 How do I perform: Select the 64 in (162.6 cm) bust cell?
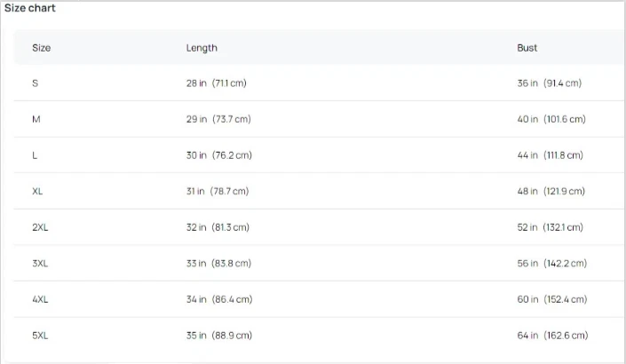551,336
